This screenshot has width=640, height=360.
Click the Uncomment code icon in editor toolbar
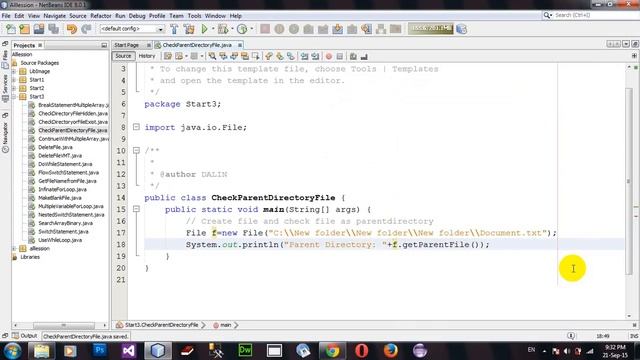coord(364,56)
